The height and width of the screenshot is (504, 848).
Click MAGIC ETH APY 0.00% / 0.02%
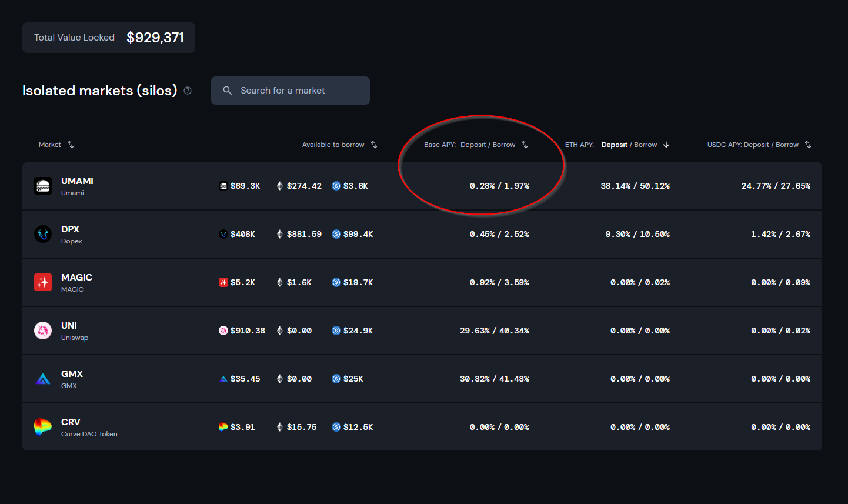click(640, 282)
